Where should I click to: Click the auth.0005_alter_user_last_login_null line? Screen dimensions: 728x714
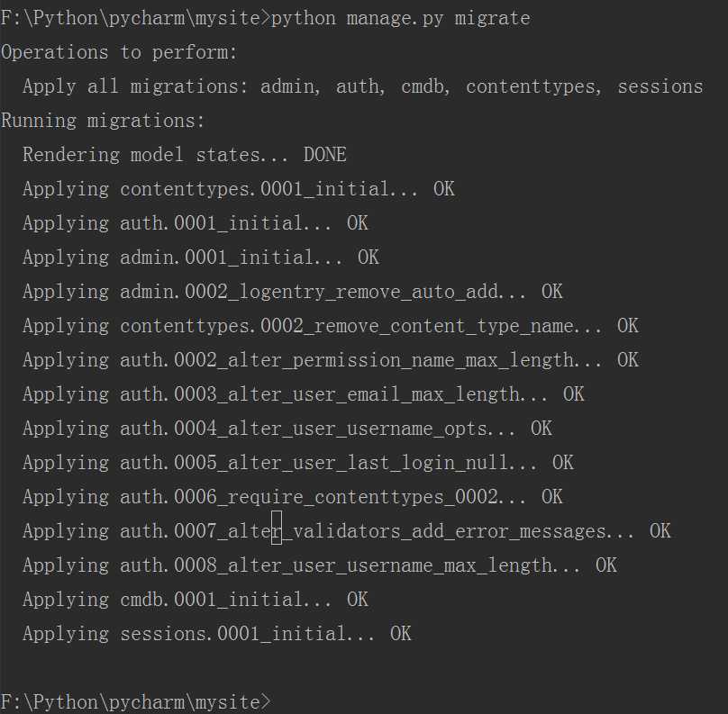coord(298,463)
